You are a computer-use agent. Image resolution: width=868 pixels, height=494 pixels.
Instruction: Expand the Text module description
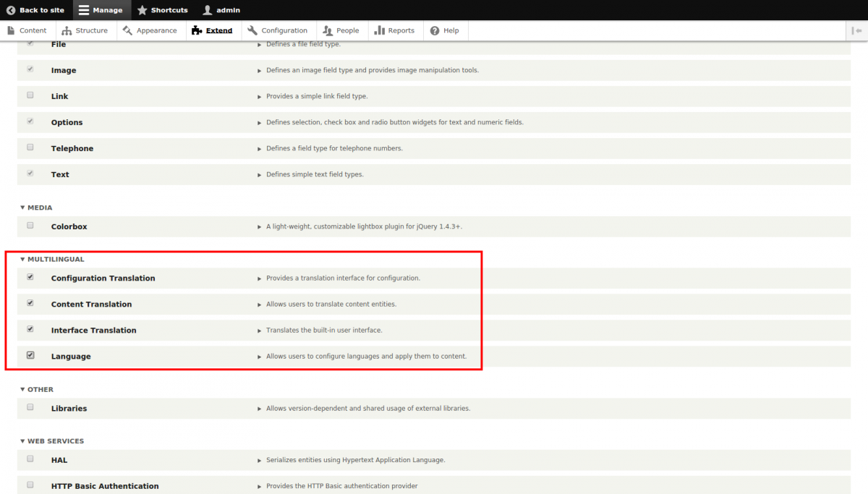click(x=310, y=174)
